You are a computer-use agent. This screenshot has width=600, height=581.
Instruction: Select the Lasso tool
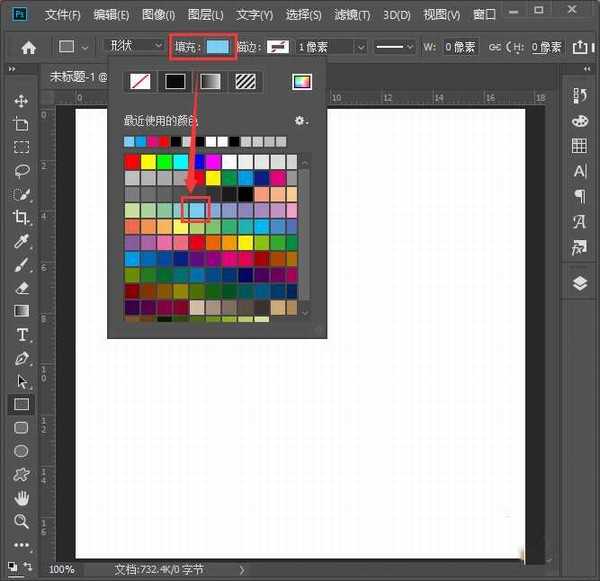[21, 171]
